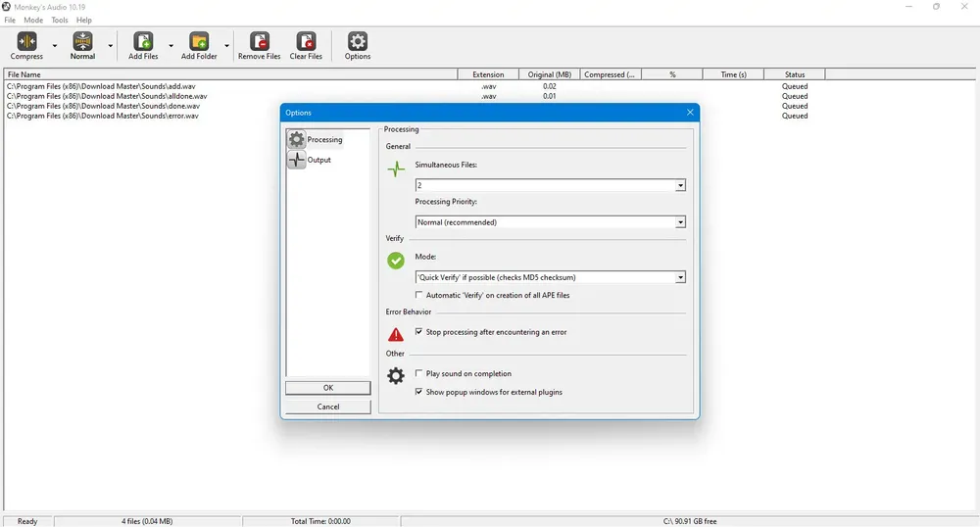Click '4 files (0.04 MB)' in status bar

[147, 521]
